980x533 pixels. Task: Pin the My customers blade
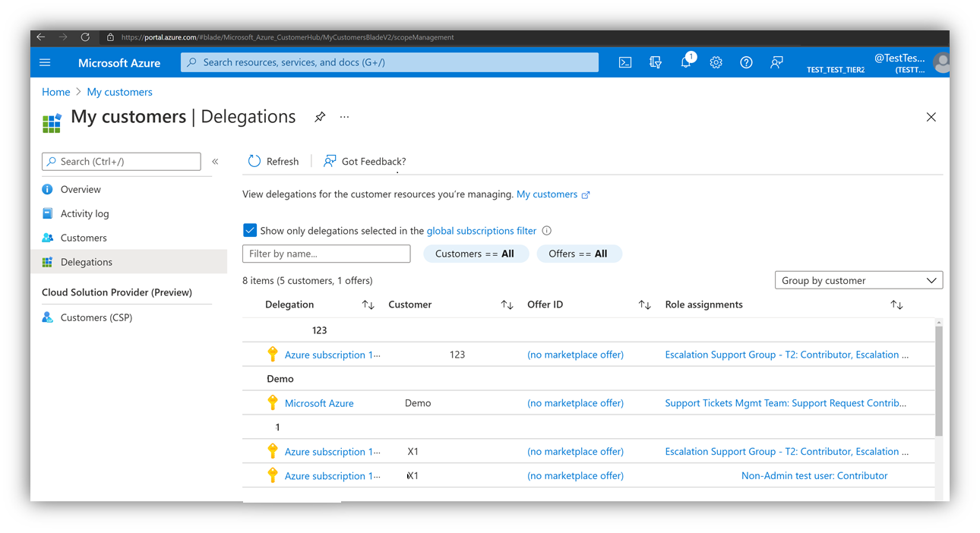(320, 117)
